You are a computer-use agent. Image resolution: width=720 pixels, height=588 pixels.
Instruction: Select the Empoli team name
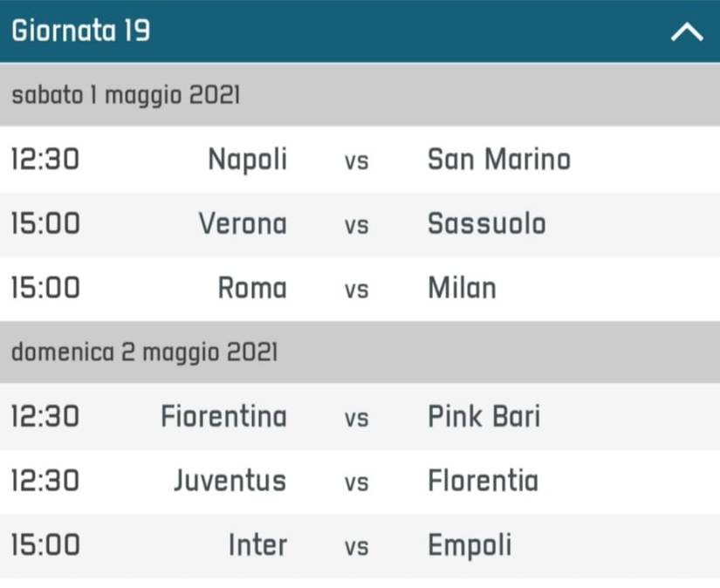click(470, 545)
